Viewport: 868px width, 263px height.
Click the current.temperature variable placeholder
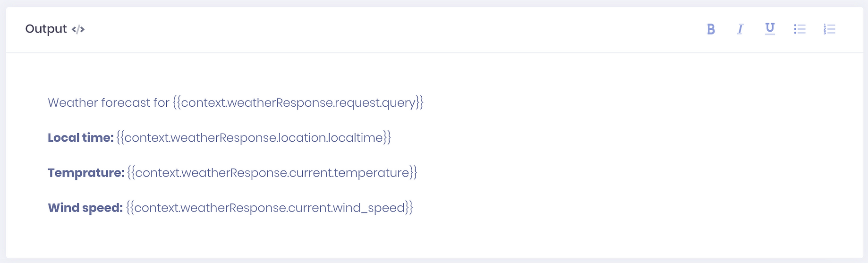(x=272, y=172)
